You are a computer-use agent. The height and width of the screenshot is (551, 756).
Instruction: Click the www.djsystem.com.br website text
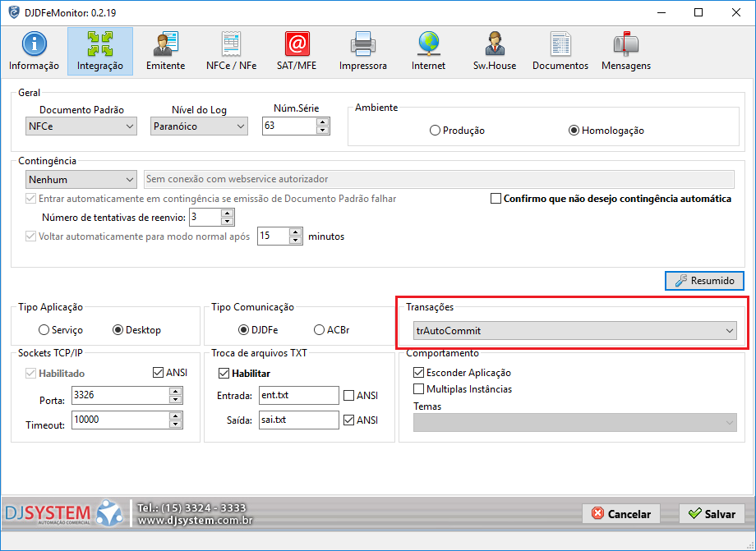tap(195, 521)
